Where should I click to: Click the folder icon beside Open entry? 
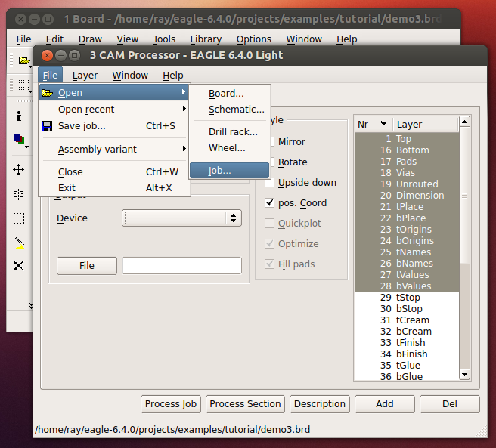47,93
